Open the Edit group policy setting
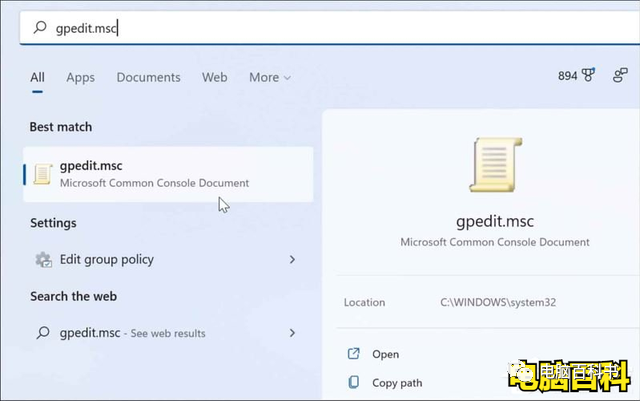Screen dimensions: 640x401 point(168,259)
